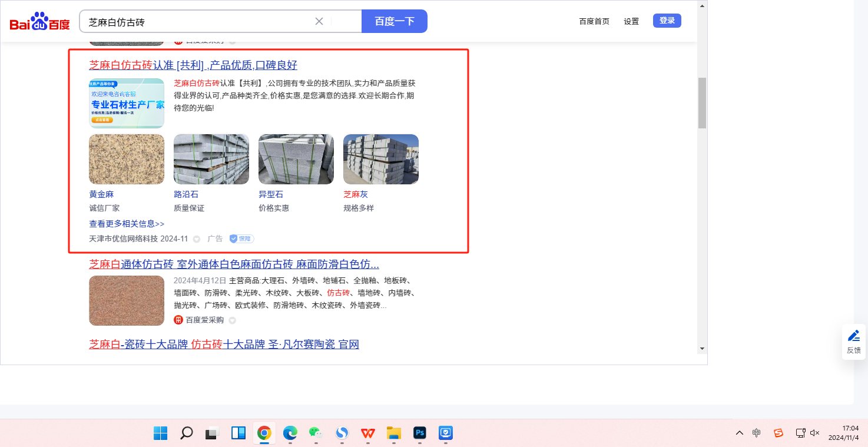868x447 pixels.
Task: Click the scrollbar up arrow
Action: [x=702, y=5]
